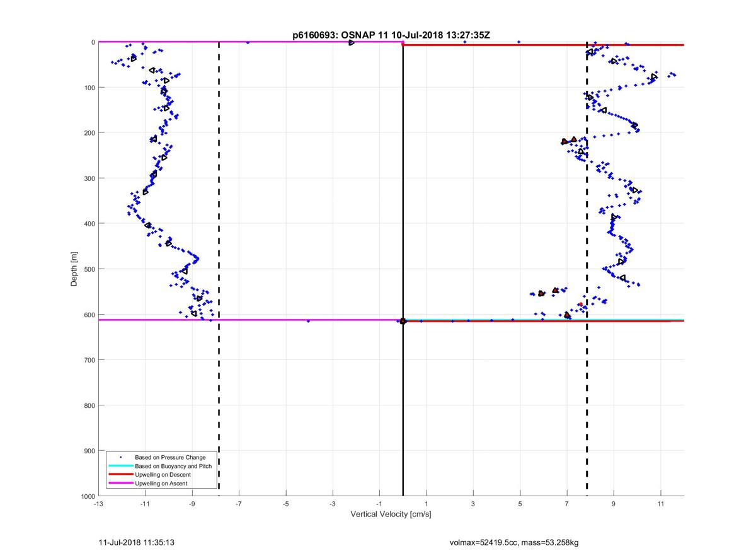Click the depth tick label '1000'
This screenshot has width=756, height=558.
coord(88,496)
